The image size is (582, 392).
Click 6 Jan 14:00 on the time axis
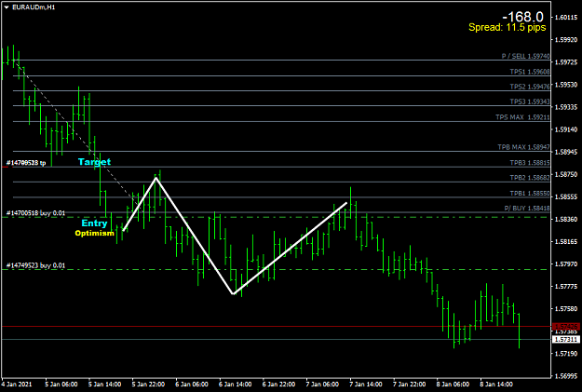pyautogui.click(x=235, y=385)
